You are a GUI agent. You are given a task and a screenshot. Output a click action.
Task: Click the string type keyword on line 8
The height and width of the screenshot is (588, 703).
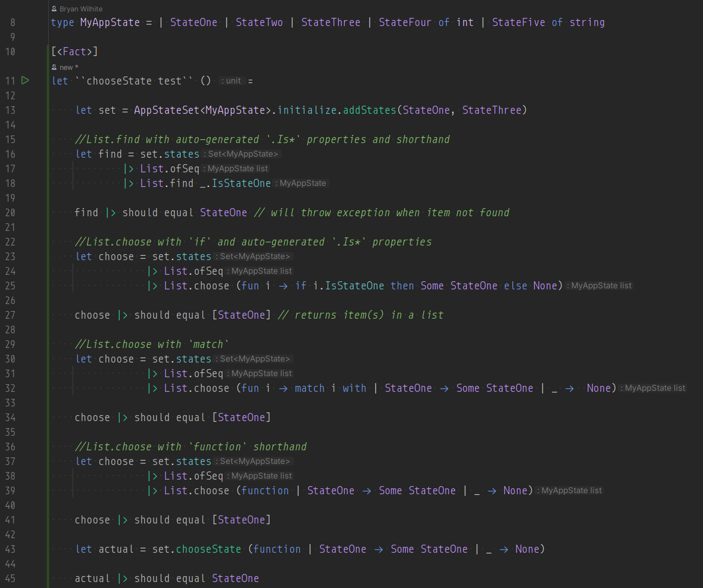(x=587, y=22)
